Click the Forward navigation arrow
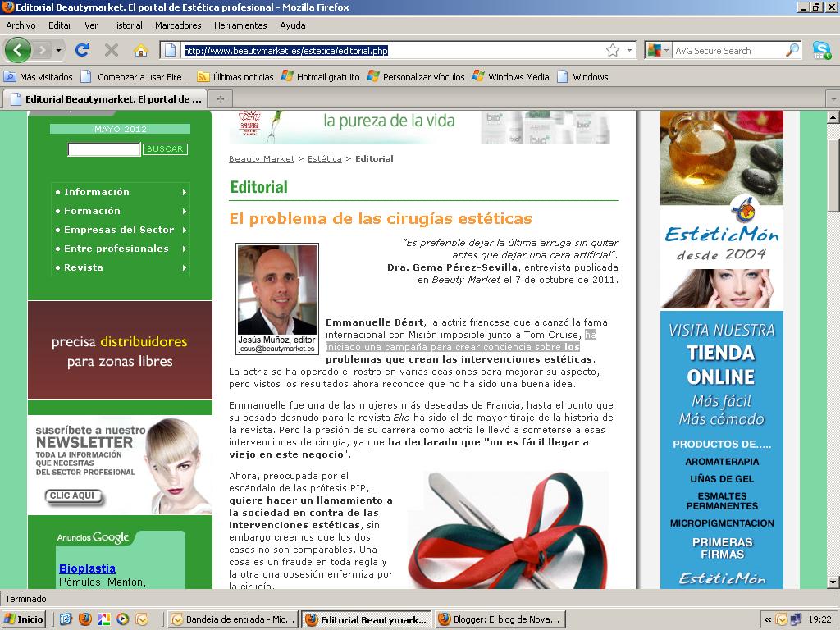This screenshot has height=630, width=840. point(43,50)
